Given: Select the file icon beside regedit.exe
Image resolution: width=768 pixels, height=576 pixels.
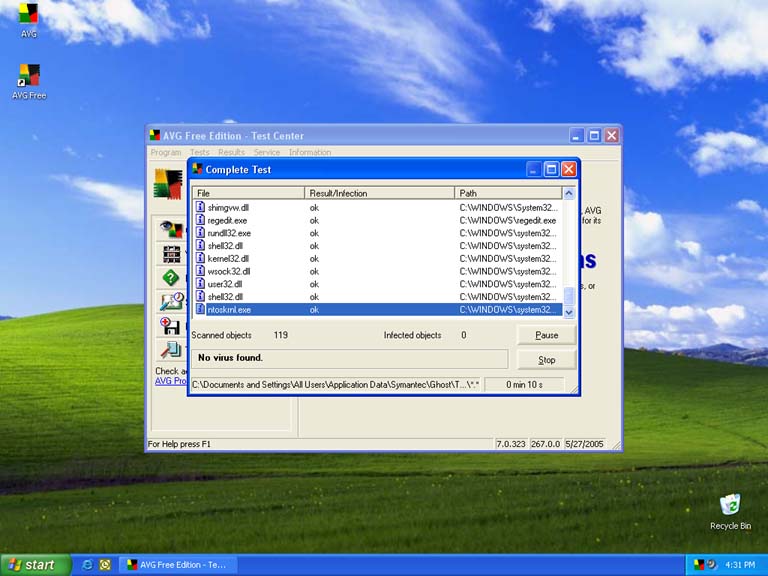Looking at the screenshot, I should click(x=200, y=220).
